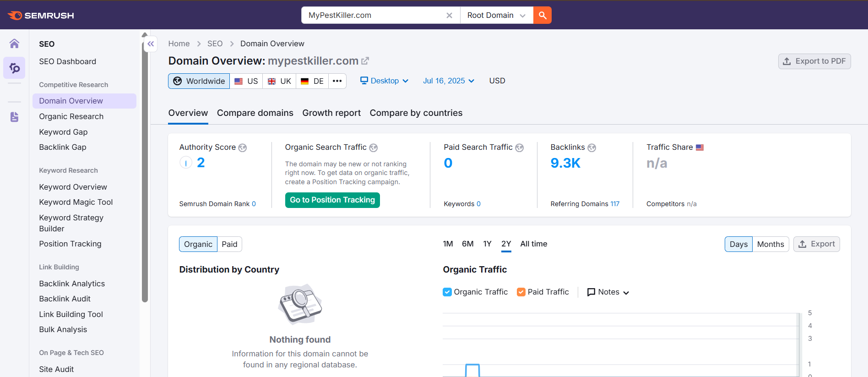Click the Semrush logo
The width and height of the screenshot is (868, 377).
[41, 16]
